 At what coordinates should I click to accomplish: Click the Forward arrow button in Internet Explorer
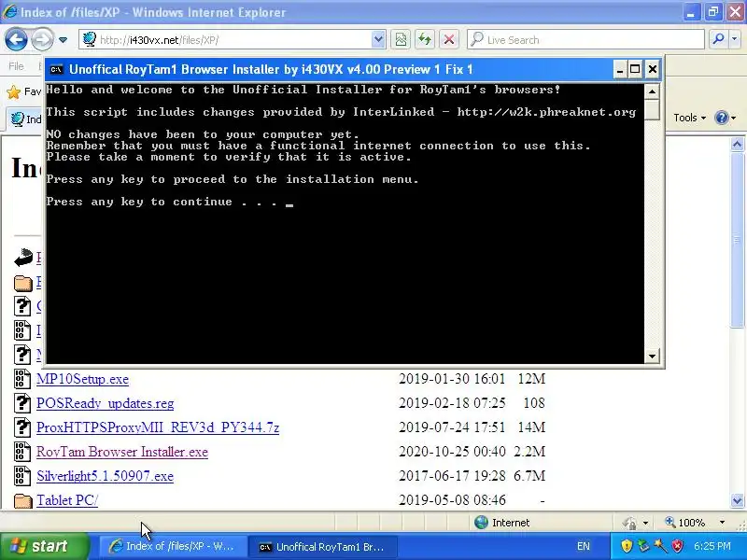(x=42, y=39)
